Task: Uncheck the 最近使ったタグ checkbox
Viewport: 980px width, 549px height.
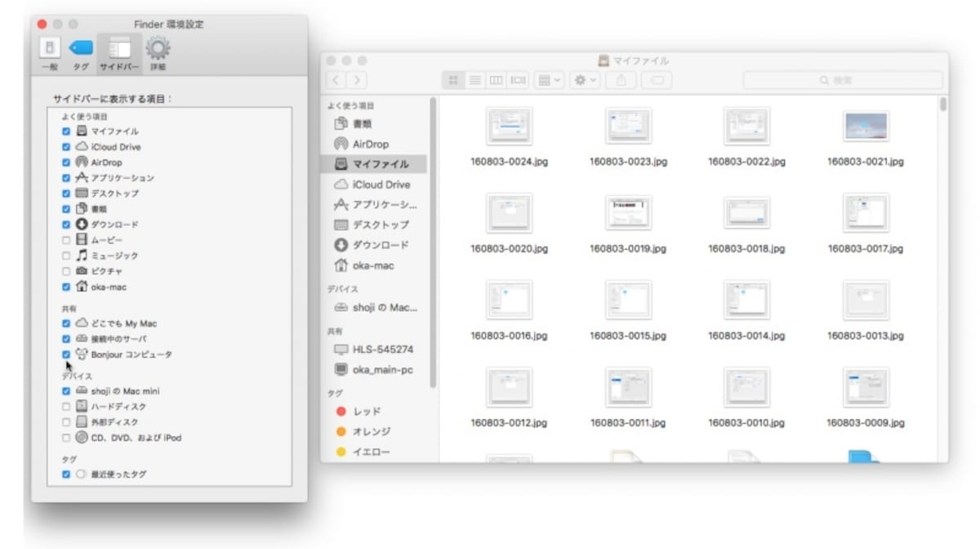Action: point(66,474)
